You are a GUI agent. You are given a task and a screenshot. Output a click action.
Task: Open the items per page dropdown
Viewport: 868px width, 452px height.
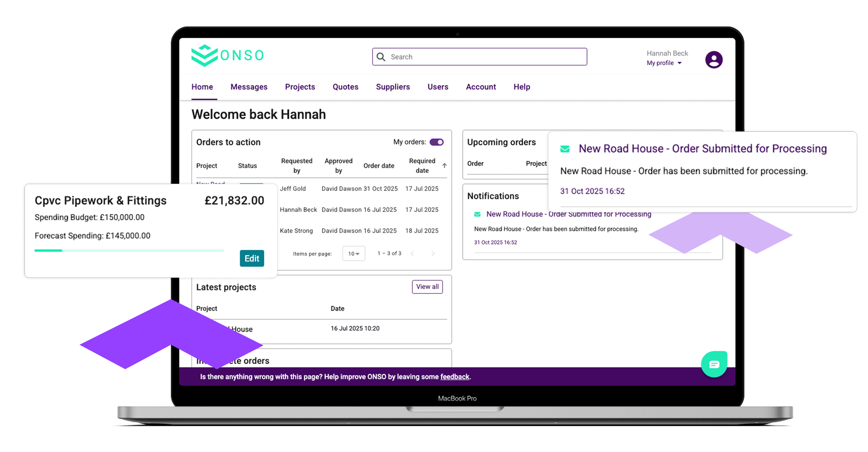(354, 254)
